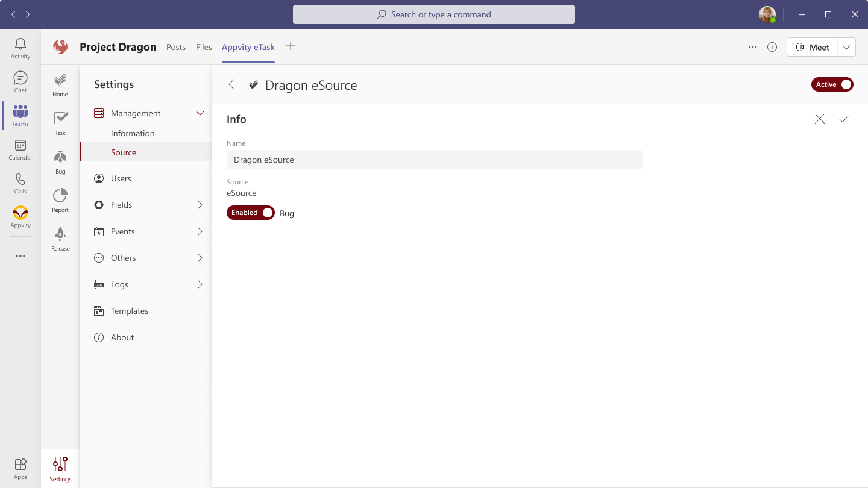Expand the Events settings group
868x488 pixels.
200,231
